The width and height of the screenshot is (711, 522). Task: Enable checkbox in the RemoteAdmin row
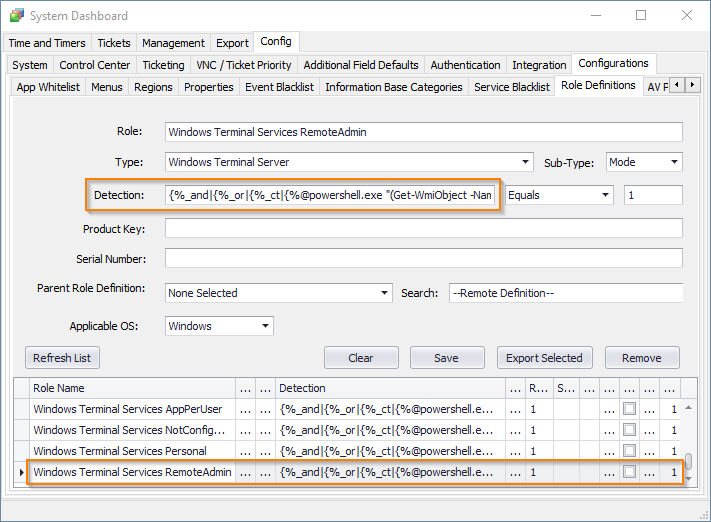[628, 472]
